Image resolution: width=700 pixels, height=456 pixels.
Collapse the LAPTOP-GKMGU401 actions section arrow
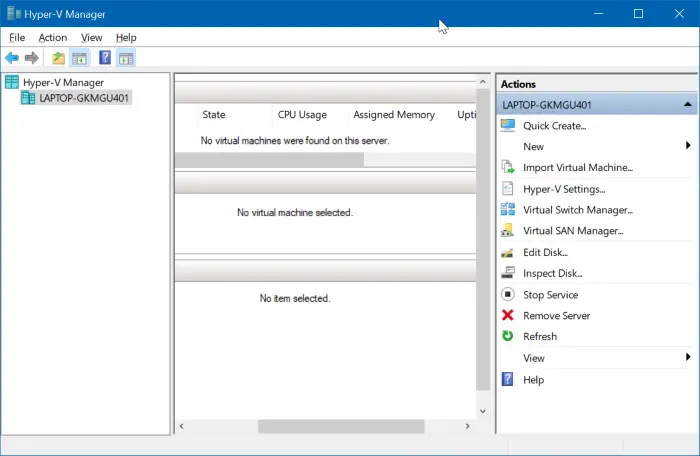tap(688, 105)
